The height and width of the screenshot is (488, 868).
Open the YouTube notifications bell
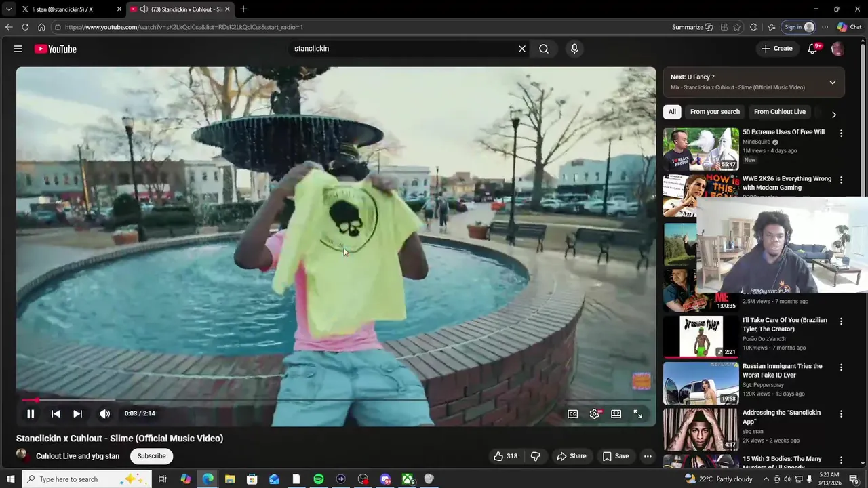coord(812,49)
